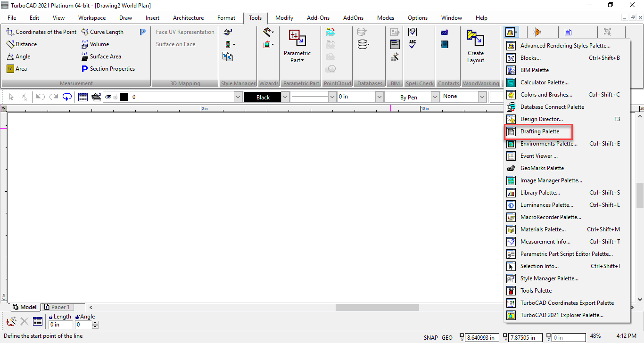The height and width of the screenshot is (343, 644).
Task: Select Drafting Palette from the menu
Action: pyautogui.click(x=539, y=131)
